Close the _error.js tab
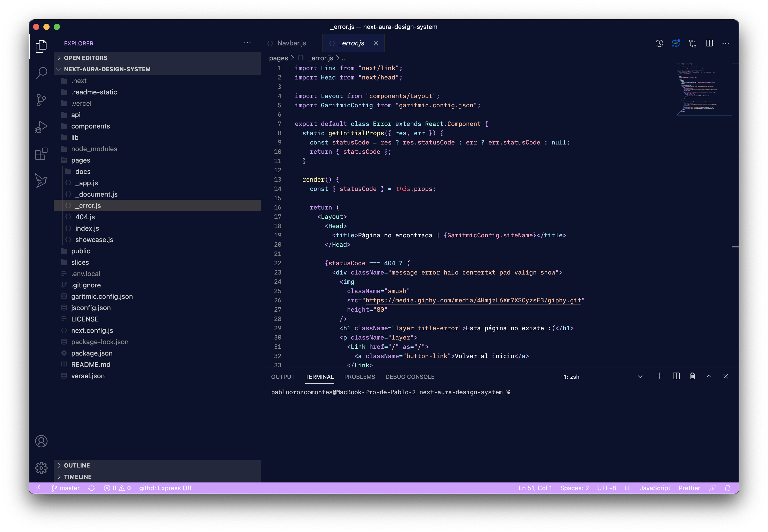Viewport: 768px width, 532px height. pyautogui.click(x=376, y=43)
